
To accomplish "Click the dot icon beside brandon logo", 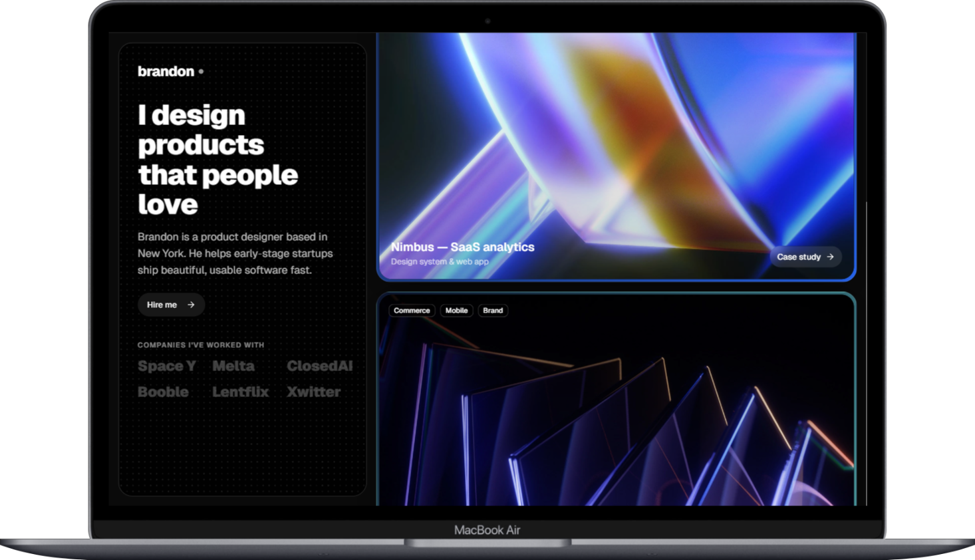I will coord(201,71).
